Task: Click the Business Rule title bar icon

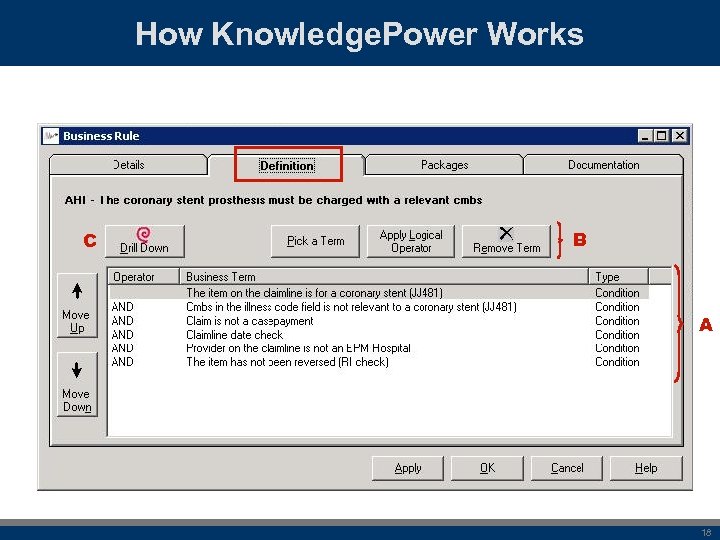Action: [x=51, y=136]
